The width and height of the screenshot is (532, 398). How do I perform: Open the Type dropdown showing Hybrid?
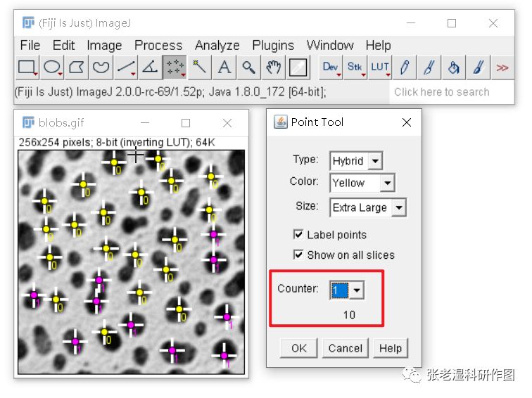[x=356, y=160]
